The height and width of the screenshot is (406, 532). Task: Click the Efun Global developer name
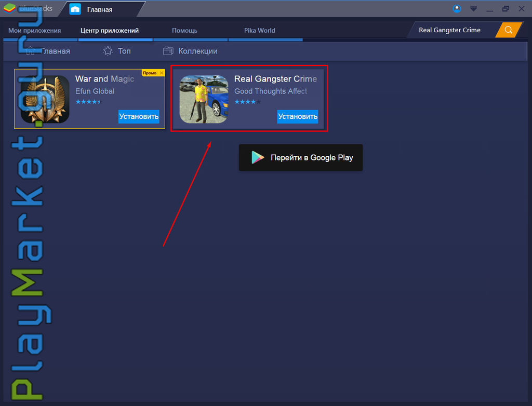coord(95,91)
